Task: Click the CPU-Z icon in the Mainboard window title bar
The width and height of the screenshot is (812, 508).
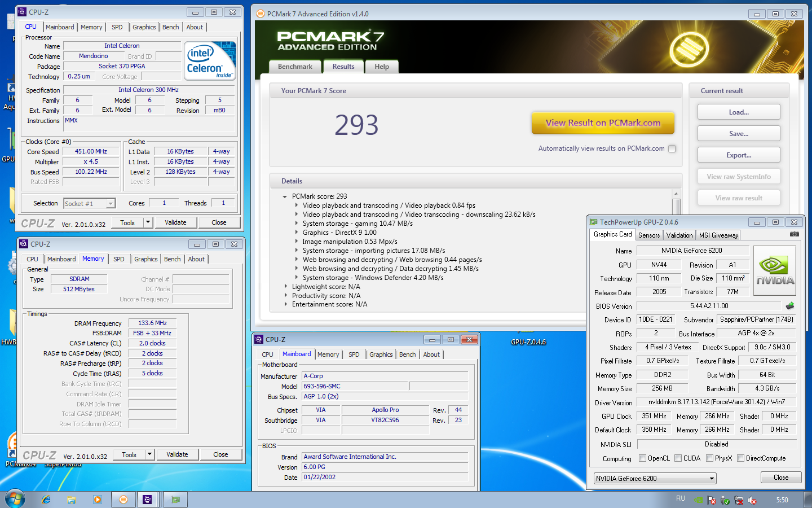Action: pos(259,339)
